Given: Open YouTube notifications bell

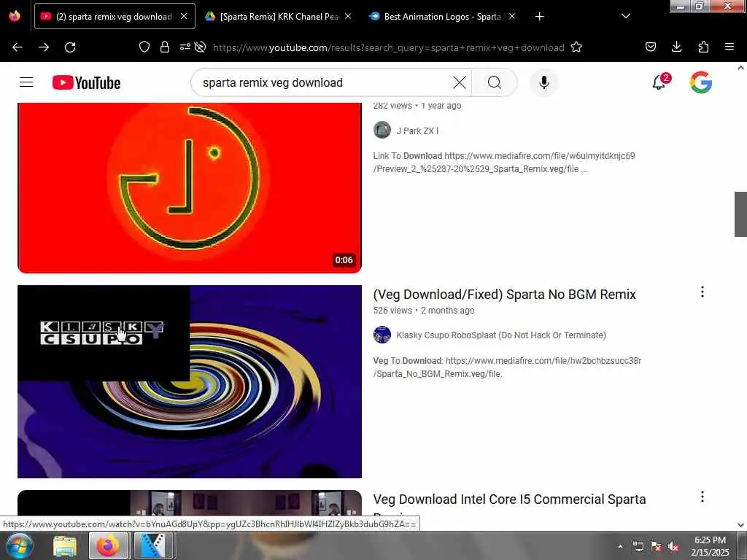Looking at the screenshot, I should pyautogui.click(x=659, y=82).
